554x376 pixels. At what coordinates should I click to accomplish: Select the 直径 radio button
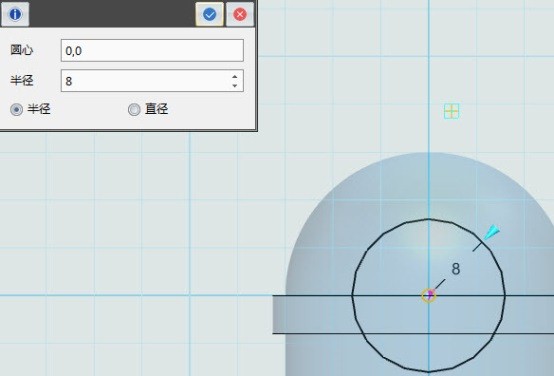pyautogui.click(x=134, y=110)
